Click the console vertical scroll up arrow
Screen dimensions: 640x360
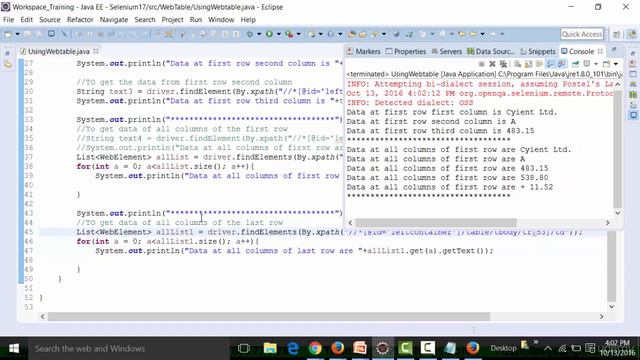[618, 84]
